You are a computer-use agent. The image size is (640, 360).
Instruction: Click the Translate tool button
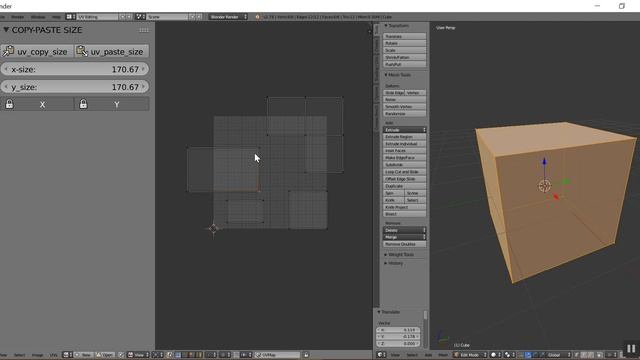(x=404, y=36)
